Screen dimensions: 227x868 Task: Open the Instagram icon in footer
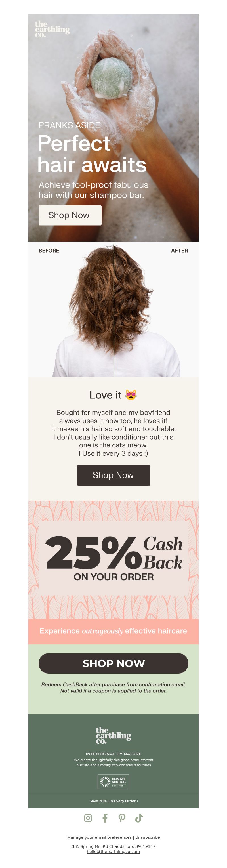coord(88,818)
